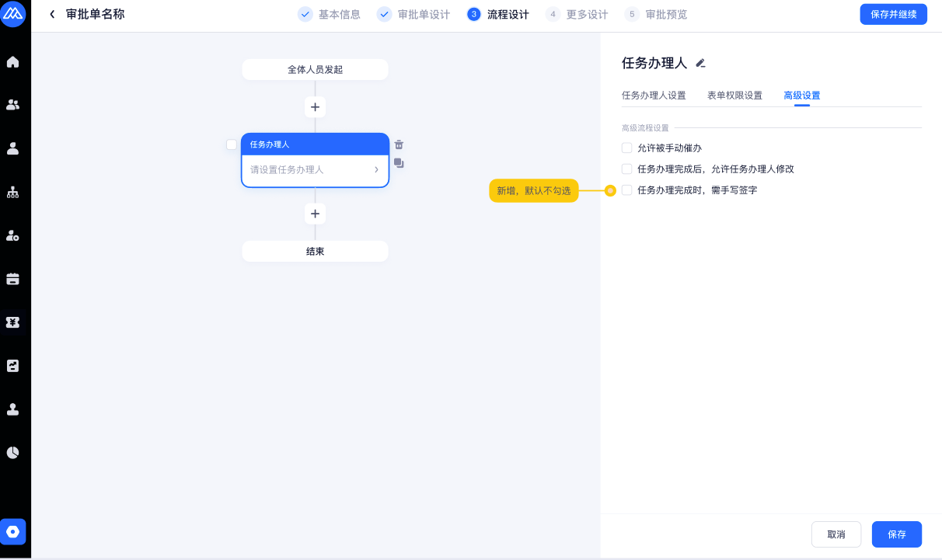Click the pie chart sidebar icon
This screenshot has height=560, width=942.
click(x=13, y=452)
